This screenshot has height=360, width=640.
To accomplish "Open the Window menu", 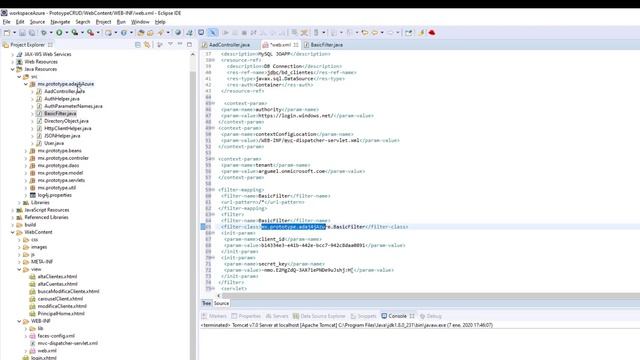I will (x=140, y=22).
